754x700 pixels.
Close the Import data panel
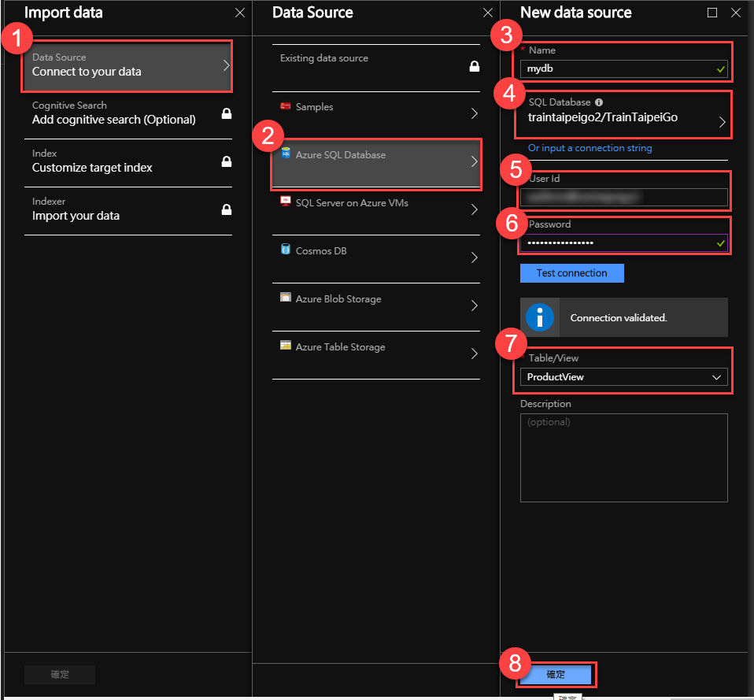pyautogui.click(x=240, y=13)
